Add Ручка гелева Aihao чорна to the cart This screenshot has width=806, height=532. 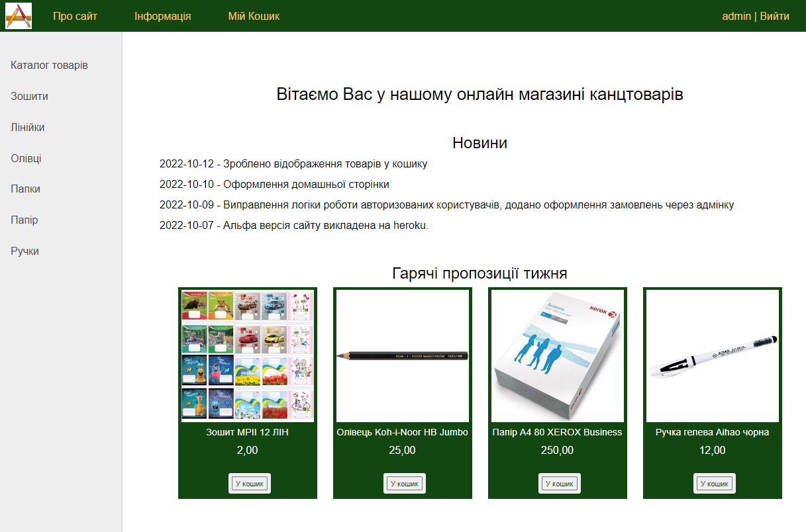pyautogui.click(x=714, y=483)
